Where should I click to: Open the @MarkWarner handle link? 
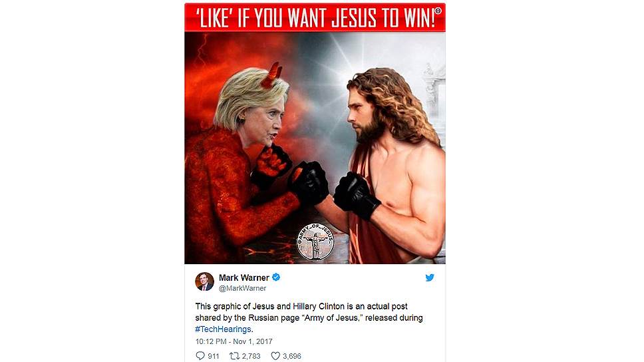[242, 288]
